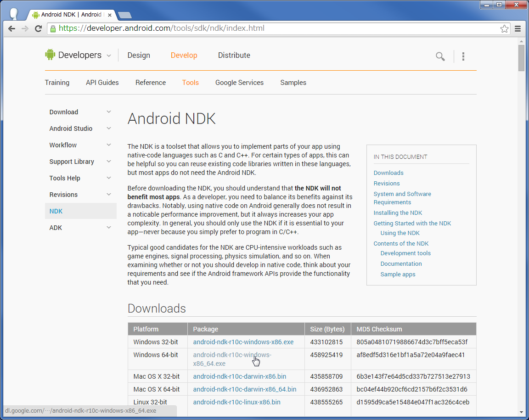The width and height of the screenshot is (529, 420).
Task: Click the vertical scrollbar thumb
Action: pos(522,58)
